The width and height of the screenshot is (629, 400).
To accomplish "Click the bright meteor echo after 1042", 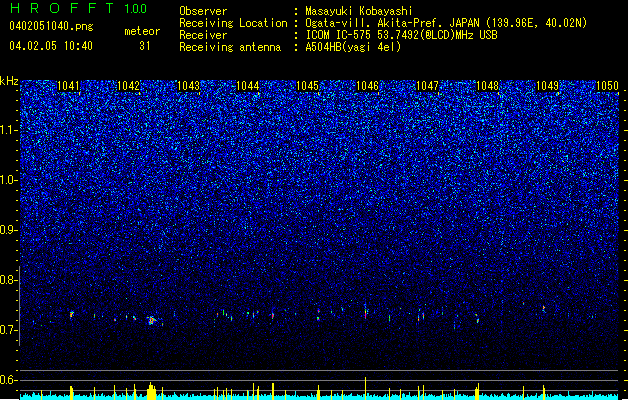I will click(151, 320).
